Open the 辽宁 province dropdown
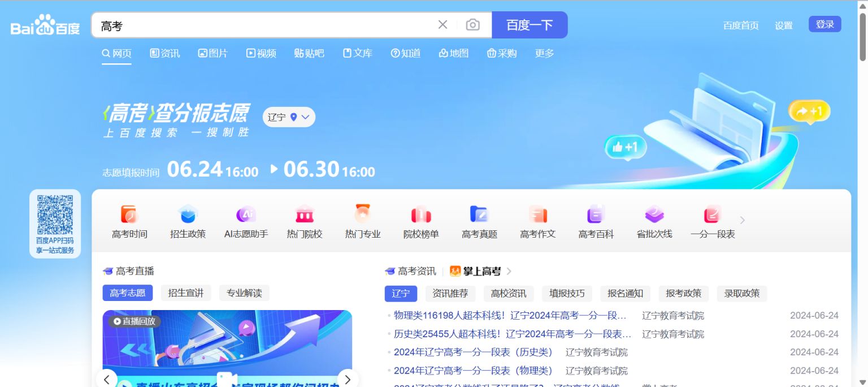This screenshot has height=387, width=868. tap(289, 117)
